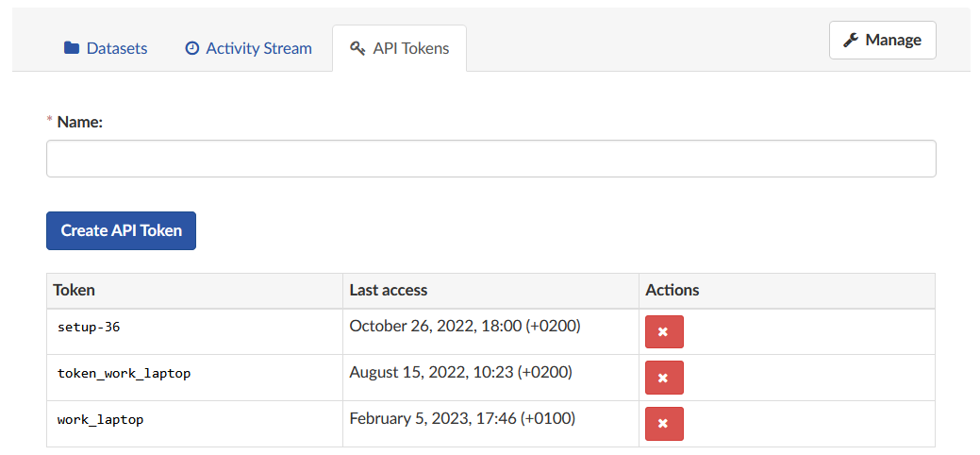The image size is (980, 455).
Task: Select the setup-36 token name
Action: point(89,327)
